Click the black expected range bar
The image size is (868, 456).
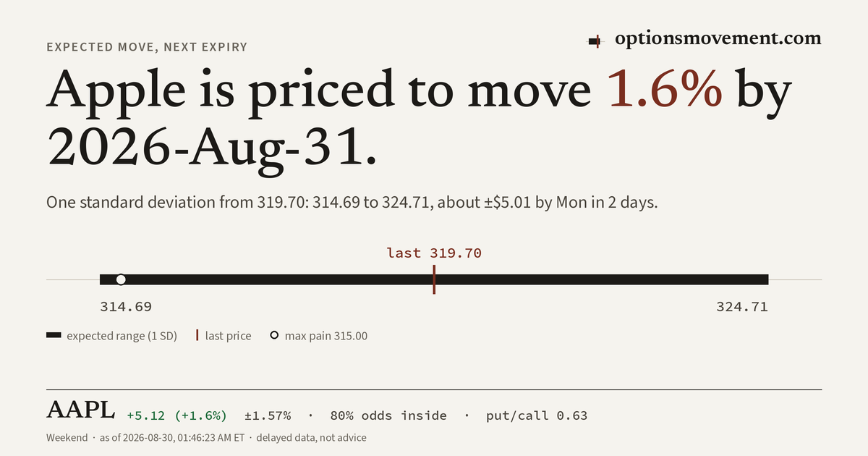(434, 279)
